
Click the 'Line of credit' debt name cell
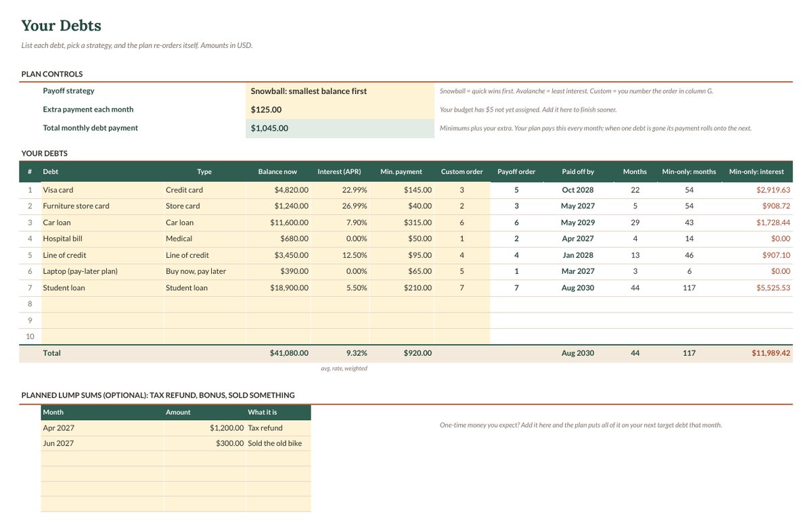(102, 255)
